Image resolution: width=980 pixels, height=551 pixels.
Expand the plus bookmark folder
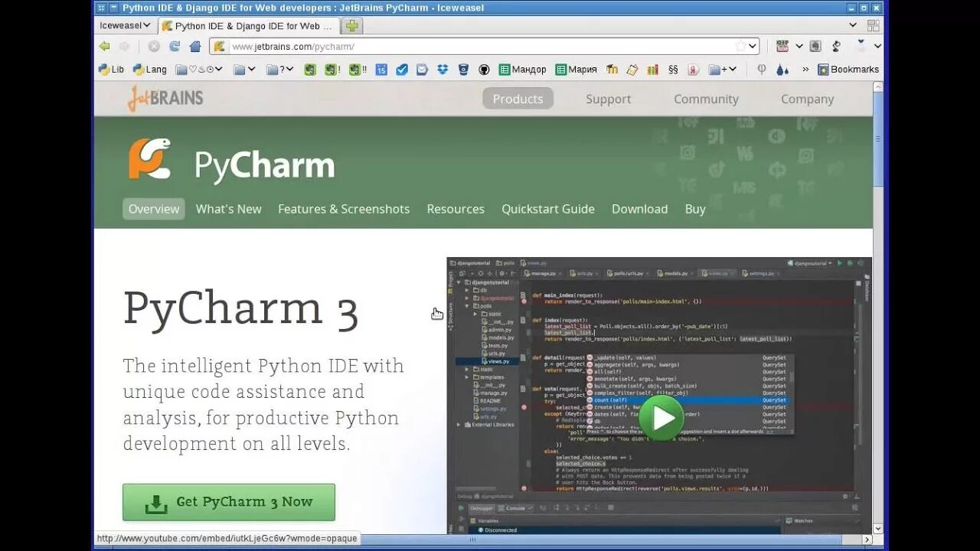[x=723, y=69]
